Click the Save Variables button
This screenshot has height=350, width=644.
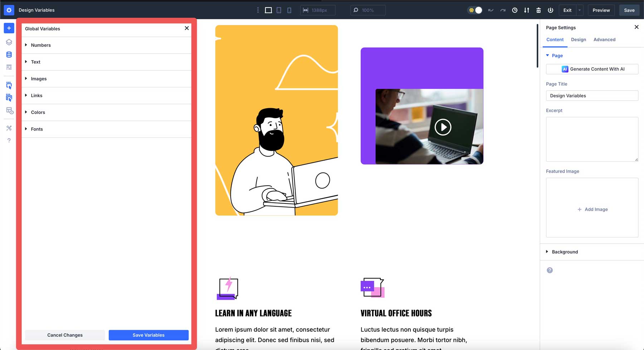[x=148, y=335]
